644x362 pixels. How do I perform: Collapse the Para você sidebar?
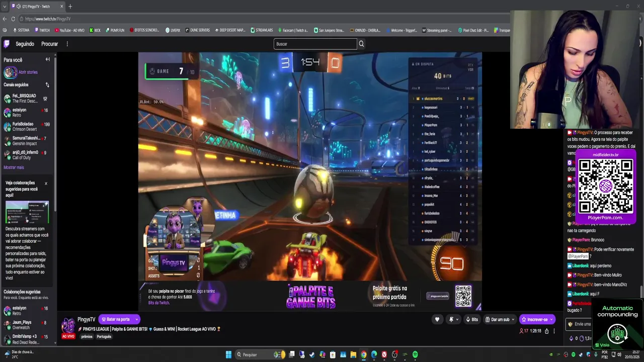point(48,59)
